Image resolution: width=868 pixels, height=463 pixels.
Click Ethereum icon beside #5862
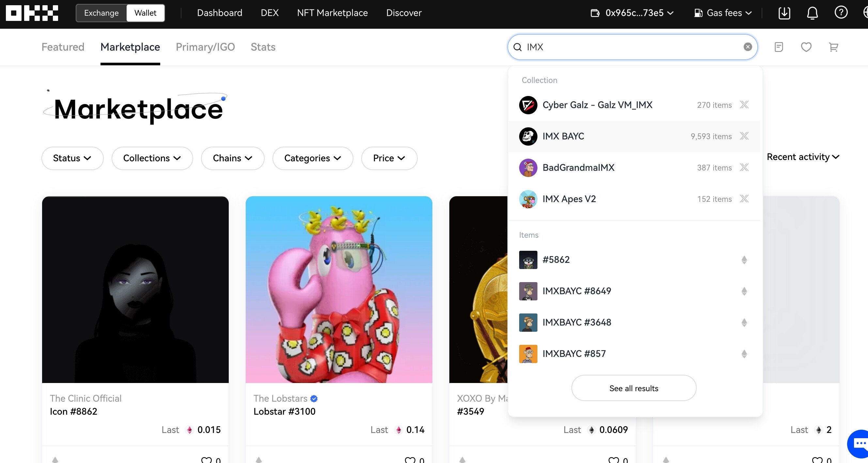pyautogui.click(x=744, y=260)
